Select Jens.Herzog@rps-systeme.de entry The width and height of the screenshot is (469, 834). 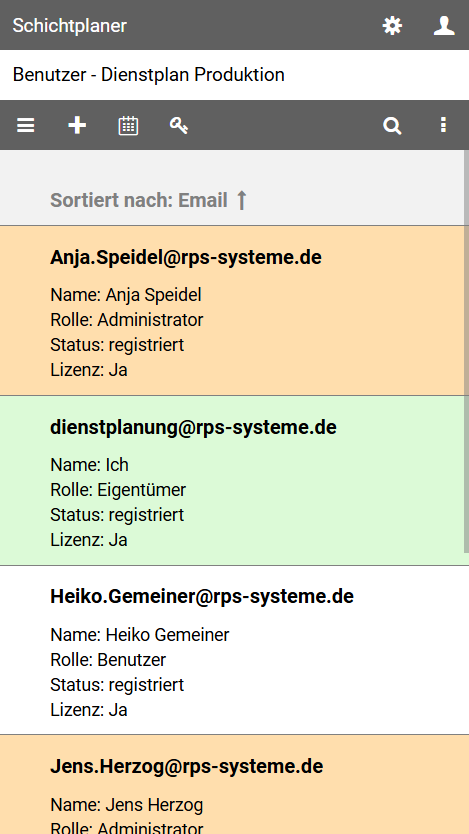(232, 785)
